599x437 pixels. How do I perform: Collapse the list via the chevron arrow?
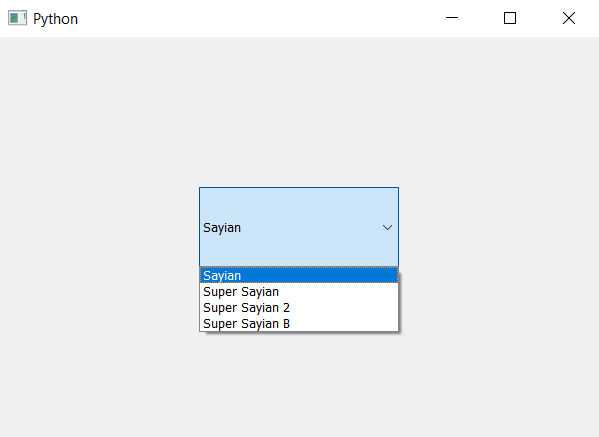coord(387,227)
